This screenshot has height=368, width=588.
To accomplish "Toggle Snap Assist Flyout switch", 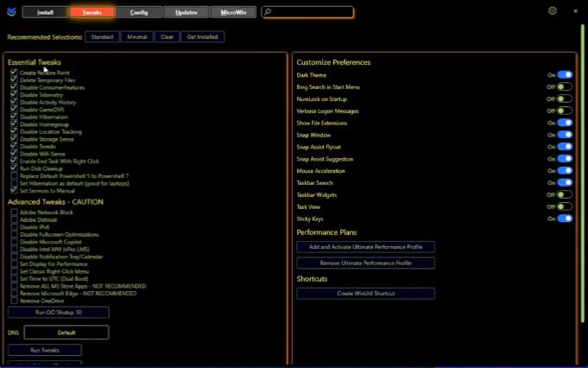I will pos(565,147).
